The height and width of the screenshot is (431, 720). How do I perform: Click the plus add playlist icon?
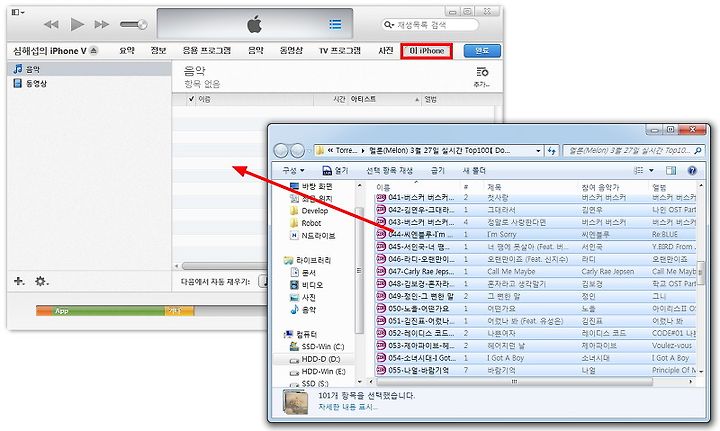tap(19, 281)
